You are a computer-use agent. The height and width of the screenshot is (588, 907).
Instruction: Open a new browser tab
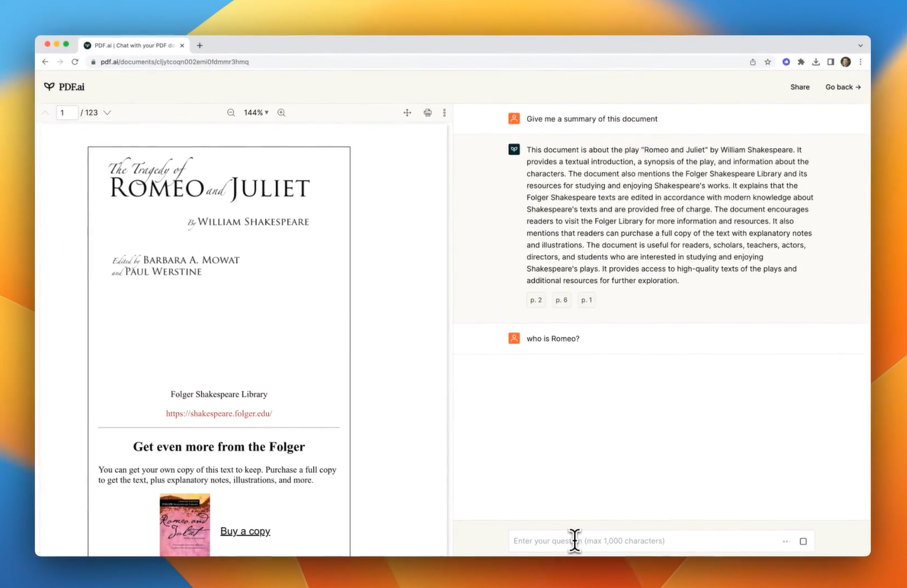click(x=200, y=46)
